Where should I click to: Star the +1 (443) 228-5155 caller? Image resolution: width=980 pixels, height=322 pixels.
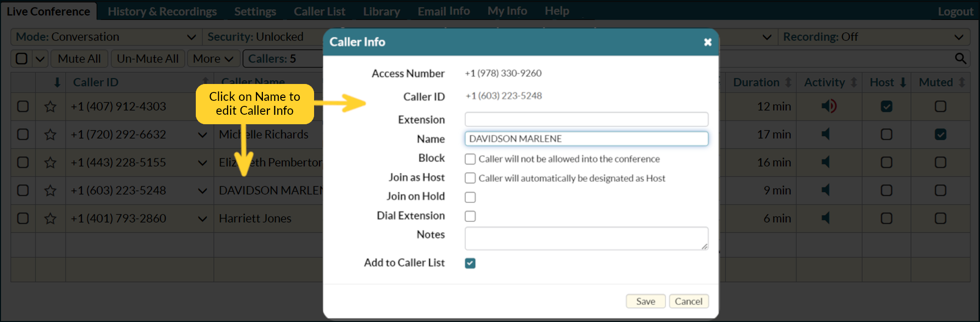coord(50,162)
